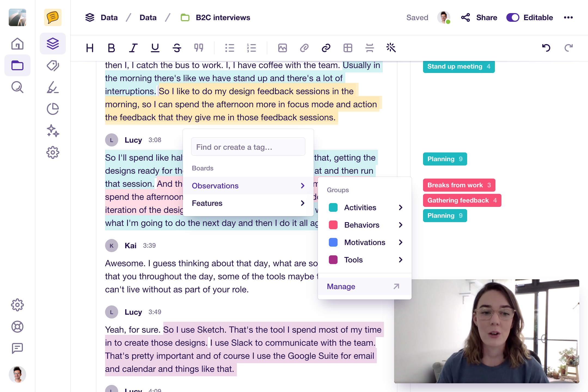This screenshot has height=392, width=588.
Task: Insert a table from the toolbar
Action: tap(348, 48)
